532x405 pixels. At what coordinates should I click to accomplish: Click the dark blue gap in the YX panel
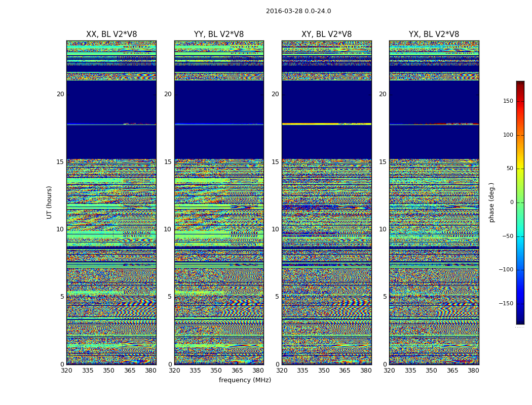point(434,142)
